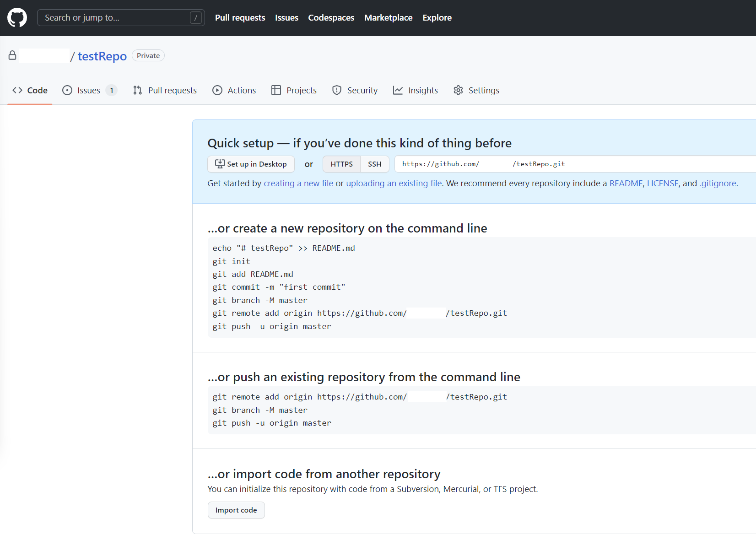Click the Private badge label

tap(148, 55)
